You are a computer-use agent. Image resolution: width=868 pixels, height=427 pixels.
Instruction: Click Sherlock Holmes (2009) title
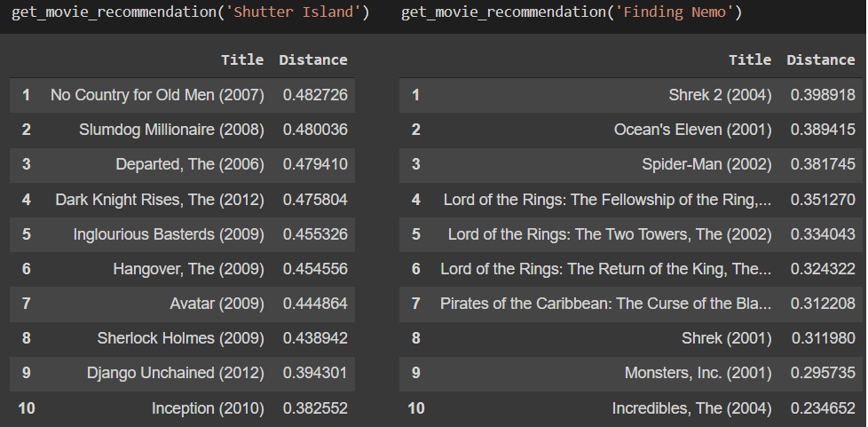[180, 338]
